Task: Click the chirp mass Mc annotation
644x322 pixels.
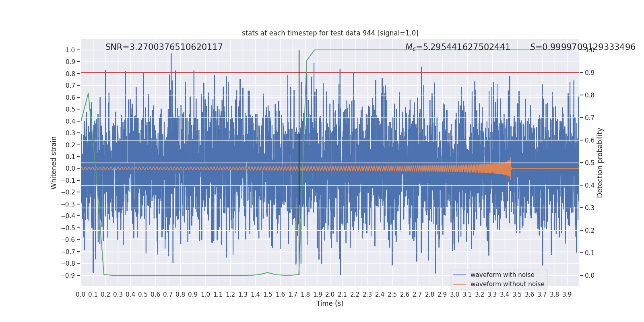Action: (x=458, y=47)
